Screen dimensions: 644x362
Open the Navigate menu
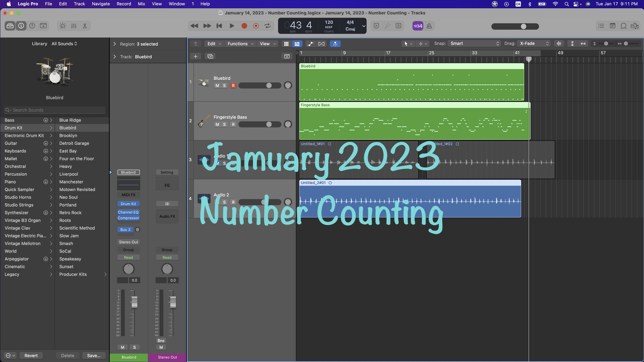click(x=101, y=4)
